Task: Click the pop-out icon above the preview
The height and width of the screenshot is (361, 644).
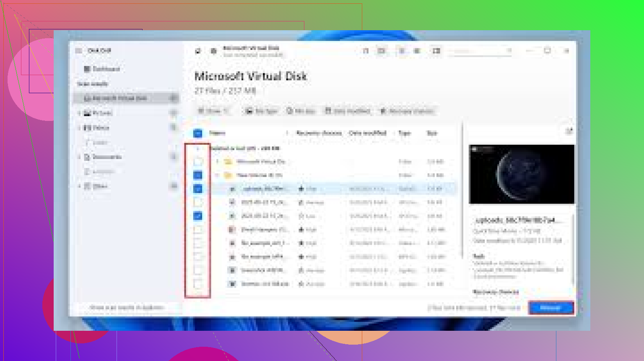Action: 569,131
